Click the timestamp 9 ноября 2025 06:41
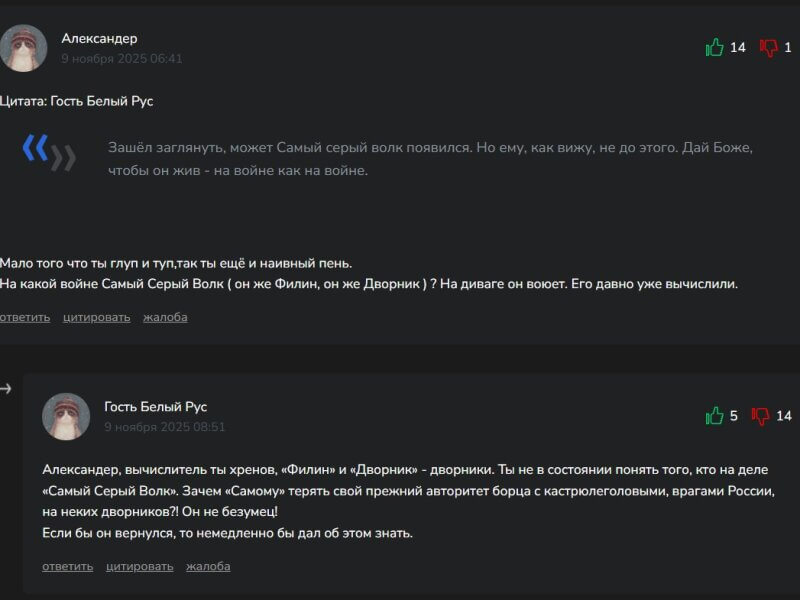Image resolution: width=800 pixels, height=600 pixels. tap(121, 59)
